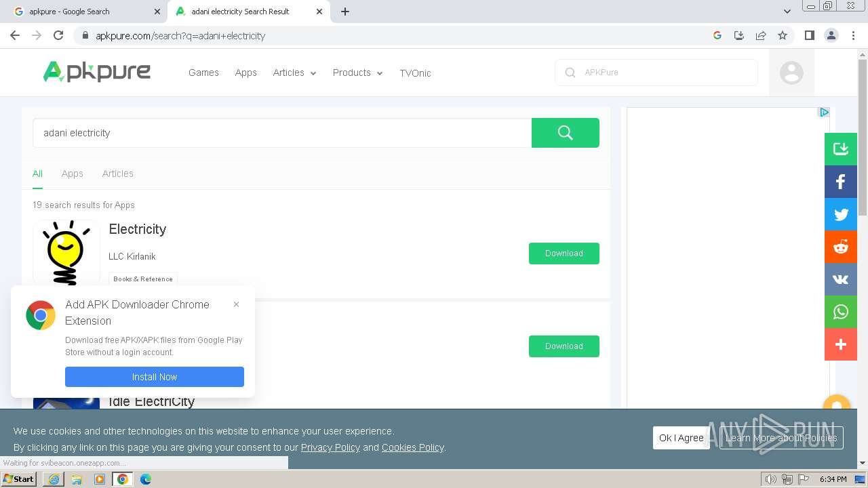Click the AdChoices icon on ad
Viewport: 868px width, 488px height.
point(824,113)
